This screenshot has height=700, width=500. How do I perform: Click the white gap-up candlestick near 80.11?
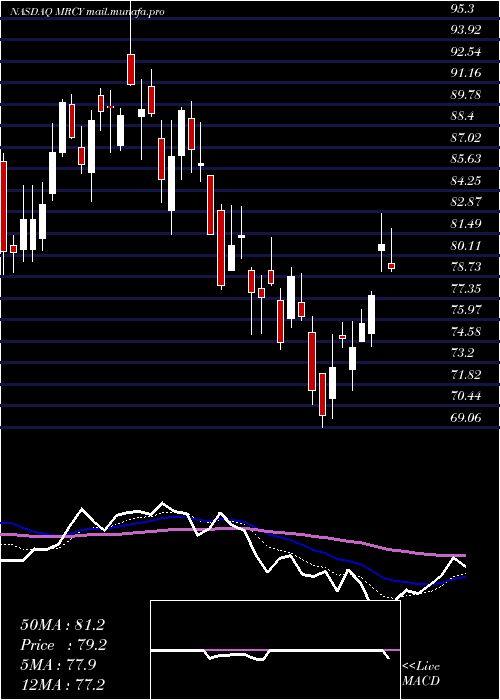pyautogui.click(x=381, y=247)
